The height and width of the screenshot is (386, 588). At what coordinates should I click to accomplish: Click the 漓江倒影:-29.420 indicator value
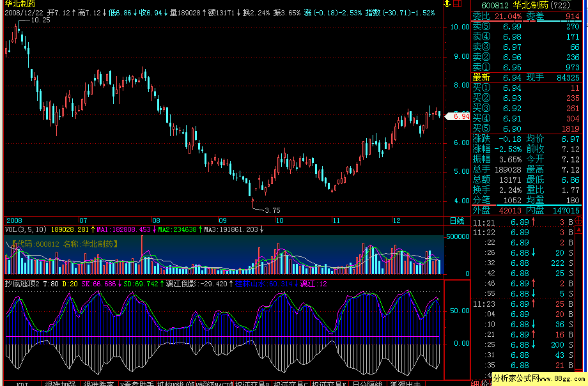pyautogui.click(x=197, y=284)
